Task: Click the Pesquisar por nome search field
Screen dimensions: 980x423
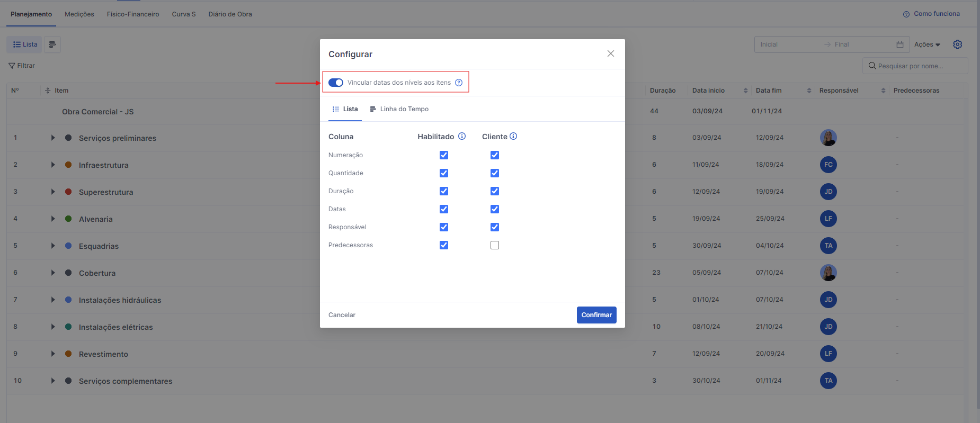Action: [915, 66]
